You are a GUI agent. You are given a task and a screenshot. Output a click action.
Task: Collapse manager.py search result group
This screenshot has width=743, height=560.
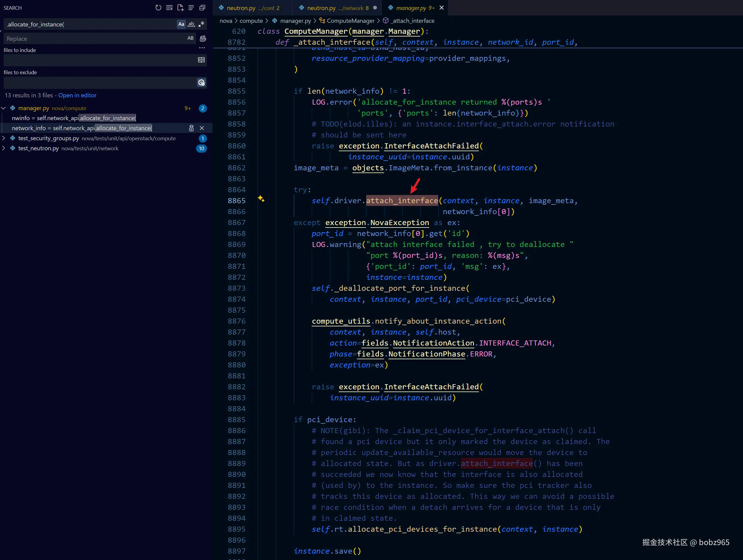(3, 108)
